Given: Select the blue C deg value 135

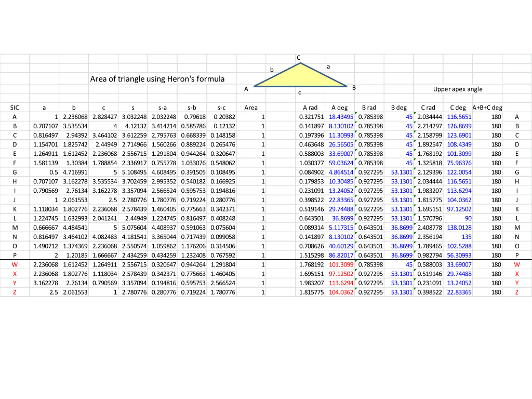Looking at the screenshot, I should pos(467,237).
